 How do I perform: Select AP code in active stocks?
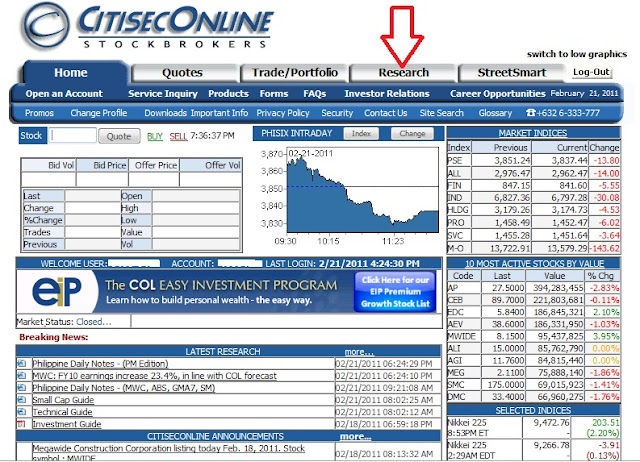[453, 288]
